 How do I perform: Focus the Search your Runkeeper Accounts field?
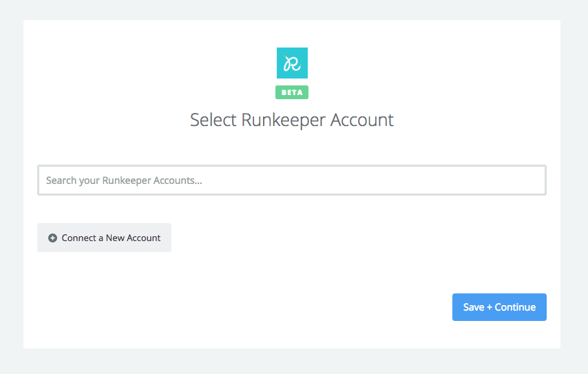click(292, 180)
